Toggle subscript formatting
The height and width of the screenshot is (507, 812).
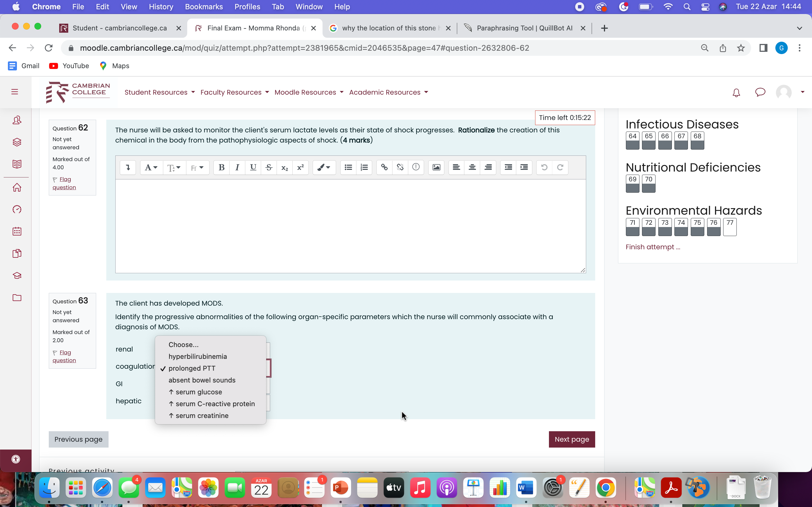284,167
